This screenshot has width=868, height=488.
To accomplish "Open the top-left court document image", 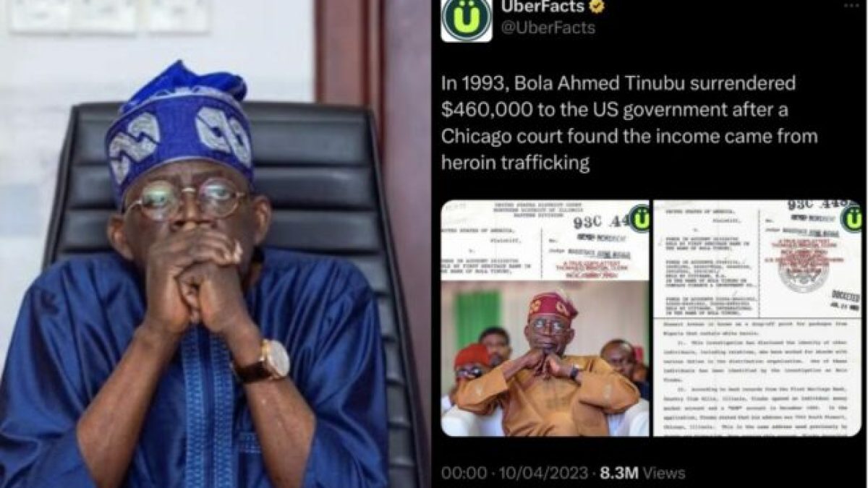I will [x=545, y=241].
